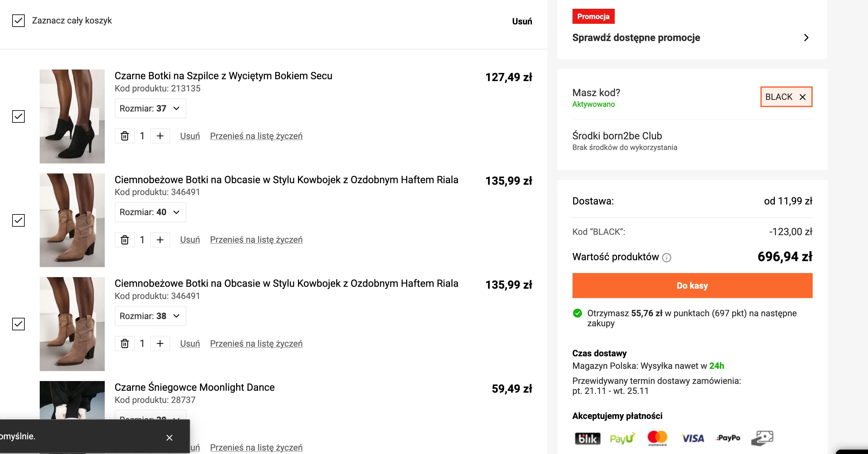Toggle Zaznacz cały koszyk checkbox
Image resolution: width=868 pixels, height=454 pixels.
pyautogui.click(x=18, y=21)
